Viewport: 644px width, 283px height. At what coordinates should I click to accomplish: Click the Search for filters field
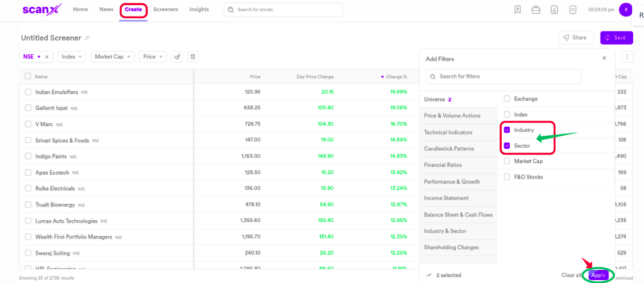[x=504, y=76]
